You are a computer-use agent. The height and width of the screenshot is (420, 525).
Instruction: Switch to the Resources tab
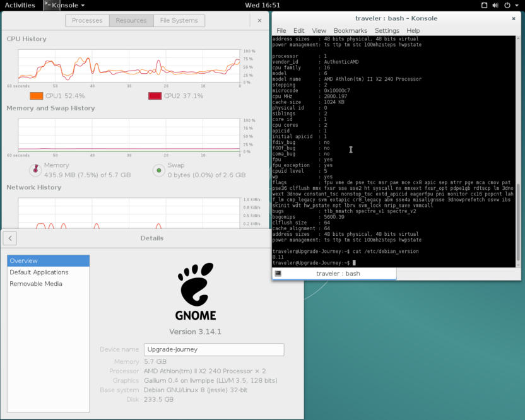131,20
